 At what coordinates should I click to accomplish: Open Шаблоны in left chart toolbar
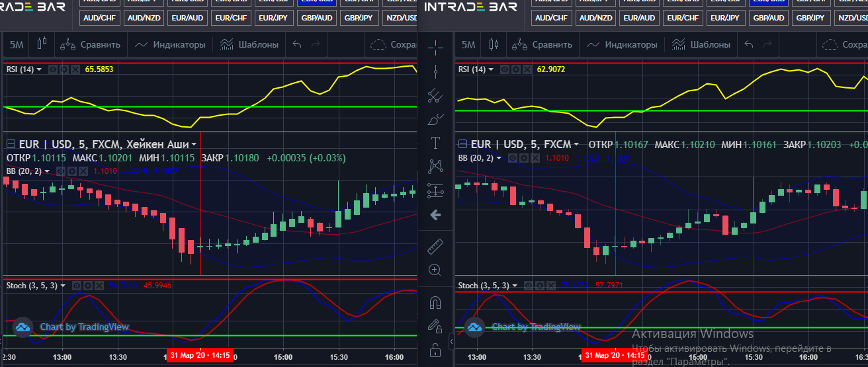click(x=249, y=45)
